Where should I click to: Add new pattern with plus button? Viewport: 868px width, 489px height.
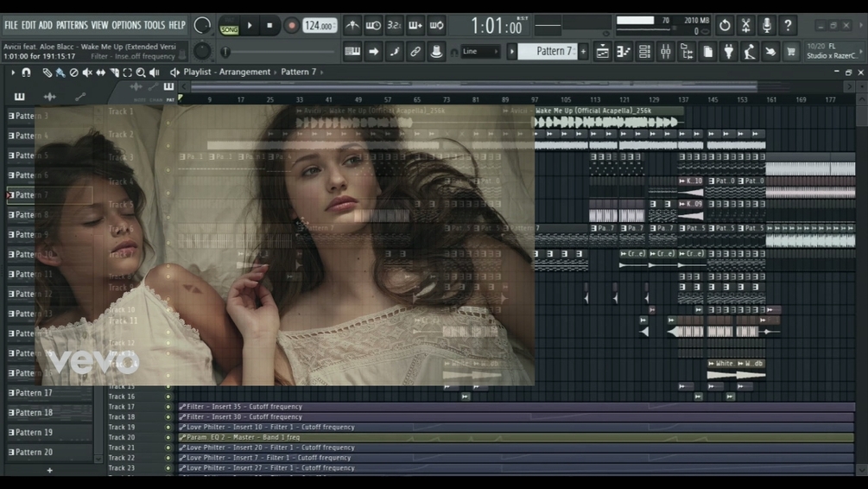point(583,52)
